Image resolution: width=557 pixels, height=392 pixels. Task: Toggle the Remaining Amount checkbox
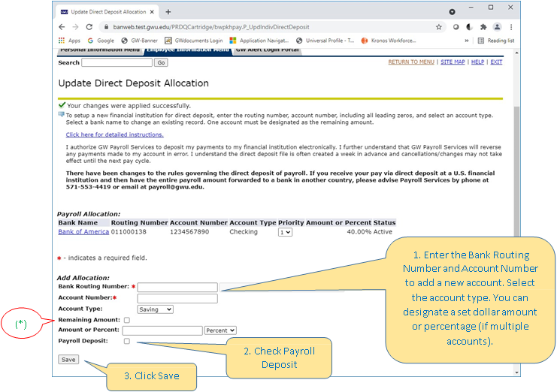(x=127, y=320)
